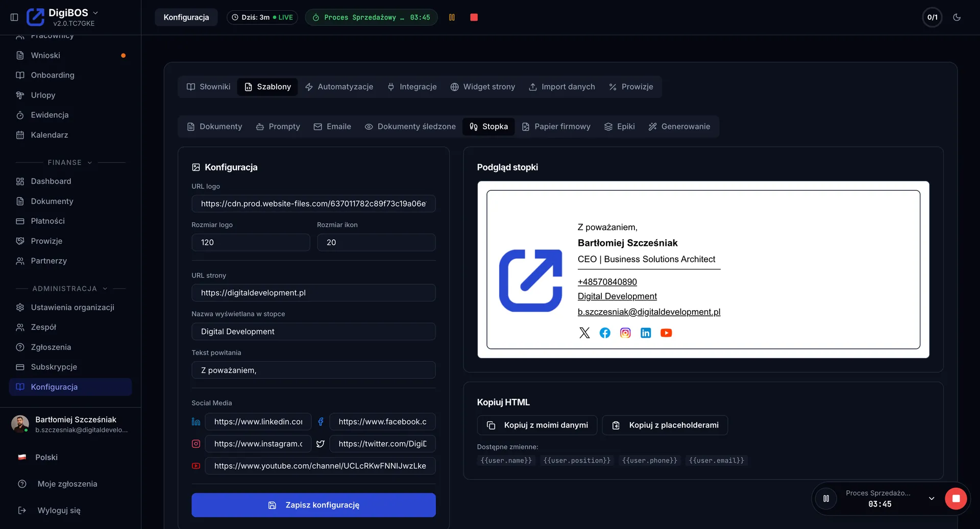Click the LinkedIn icon in footer preview

[646, 333]
